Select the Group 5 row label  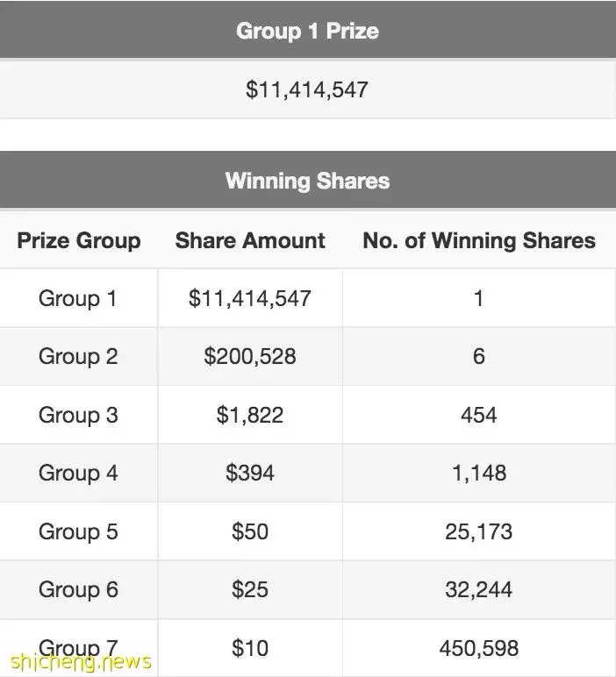[x=78, y=531]
